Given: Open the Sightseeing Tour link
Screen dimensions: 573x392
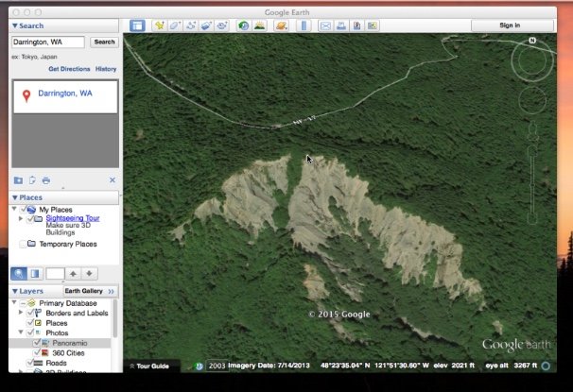Looking at the screenshot, I should pos(73,218).
